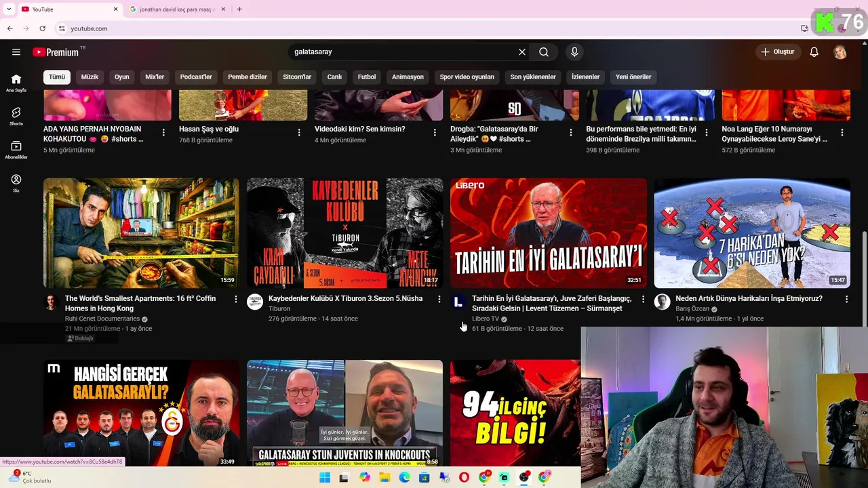The width and height of the screenshot is (868, 488).
Task: Click the magnifier search button
Action: pyautogui.click(x=544, y=52)
